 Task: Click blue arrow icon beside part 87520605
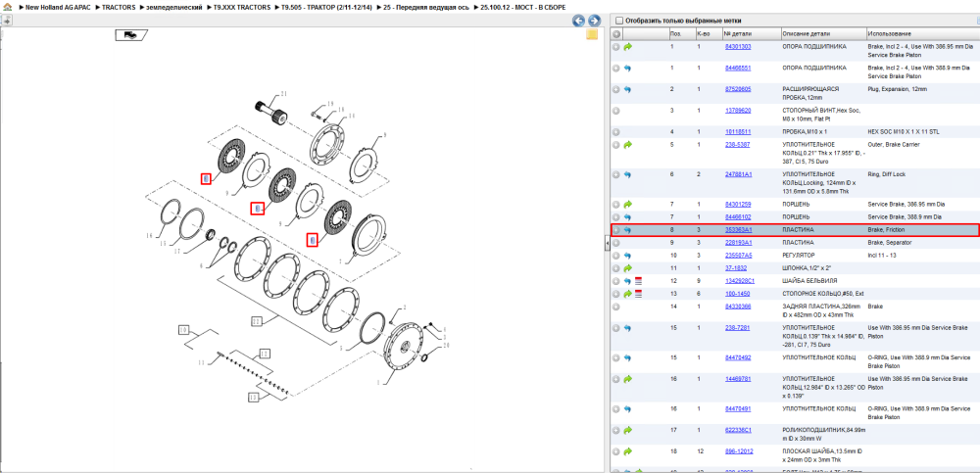(628, 89)
